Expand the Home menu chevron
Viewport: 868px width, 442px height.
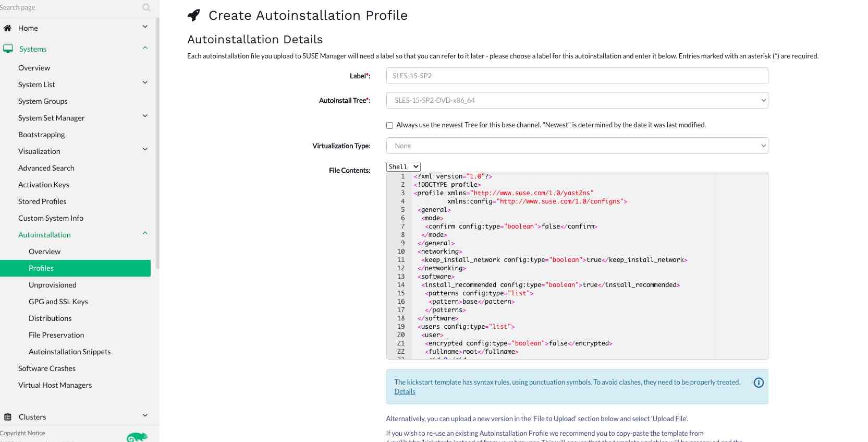click(x=145, y=27)
